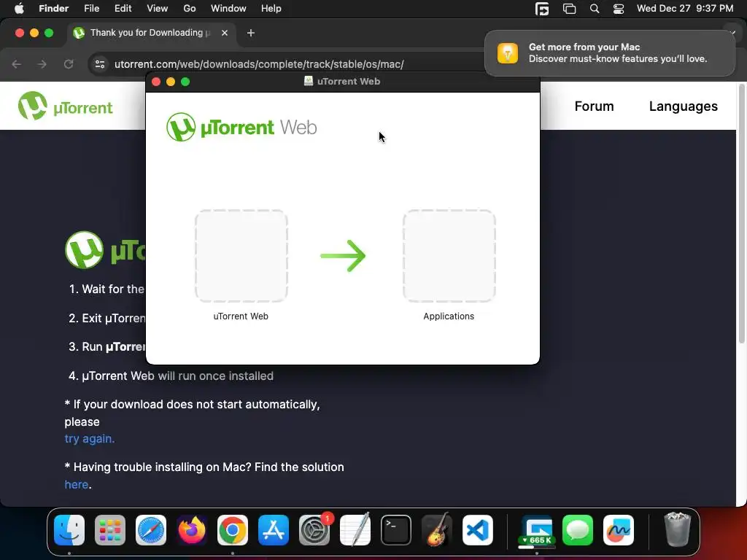This screenshot has width=747, height=560.
Task: Open the Finder menu
Action: point(54,9)
